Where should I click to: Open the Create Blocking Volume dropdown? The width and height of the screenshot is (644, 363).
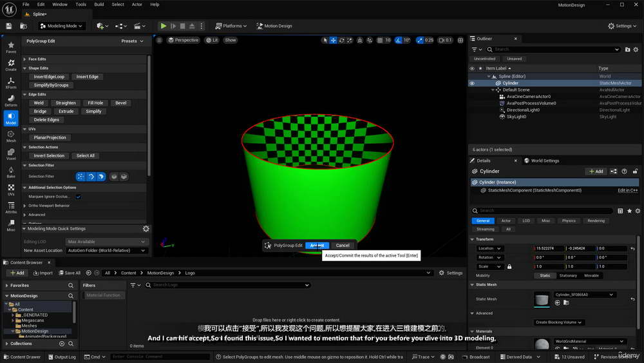coord(559,322)
